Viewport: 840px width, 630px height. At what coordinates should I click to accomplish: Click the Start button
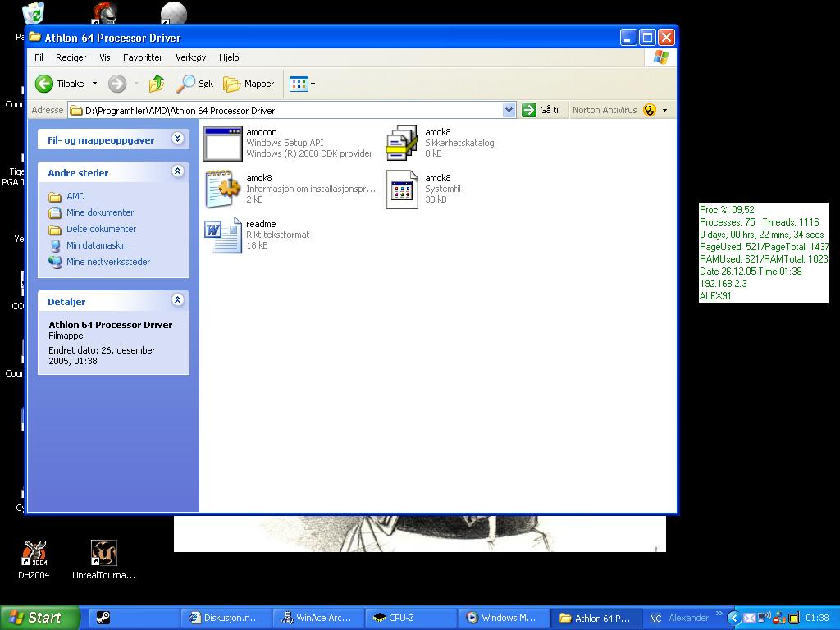(x=40, y=618)
